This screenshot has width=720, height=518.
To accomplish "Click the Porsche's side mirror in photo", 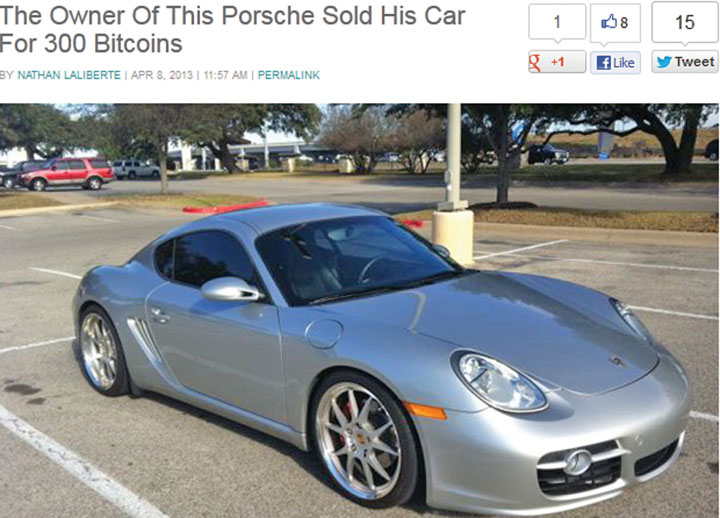I will pos(230,289).
